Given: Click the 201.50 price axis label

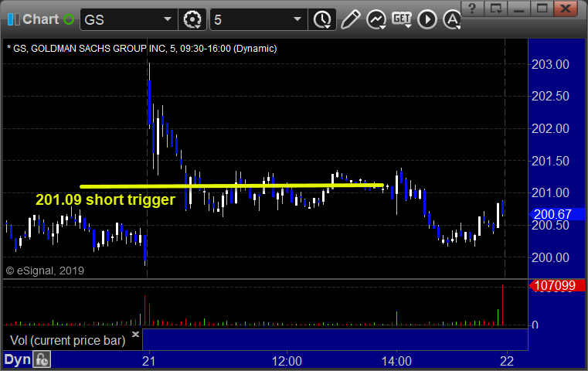Looking at the screenshot, I should point(550,162).
